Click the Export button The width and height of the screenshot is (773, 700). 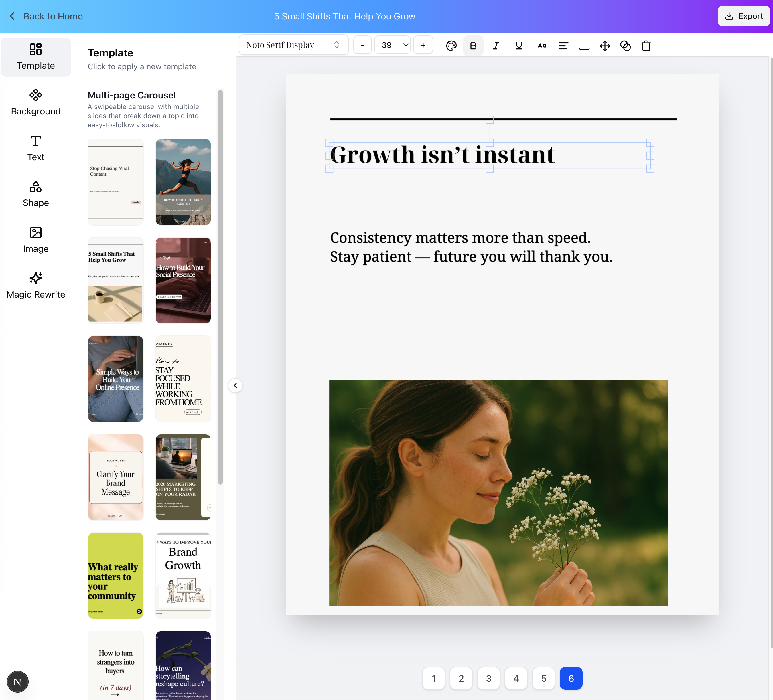(x=743, y=16)
